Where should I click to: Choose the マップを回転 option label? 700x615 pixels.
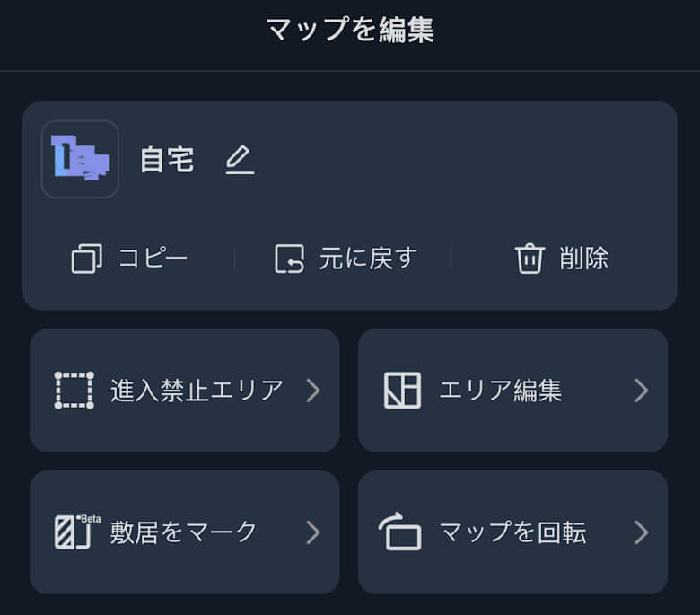click(x=512, y=532)
